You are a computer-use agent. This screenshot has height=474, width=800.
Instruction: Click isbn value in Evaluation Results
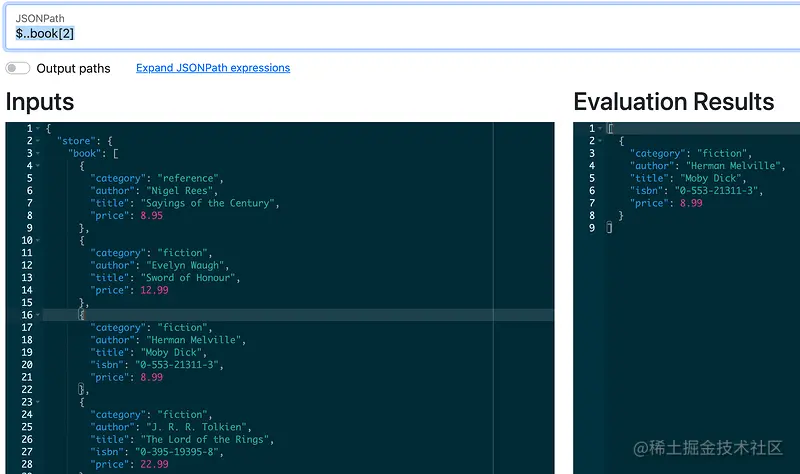(716, 191)
